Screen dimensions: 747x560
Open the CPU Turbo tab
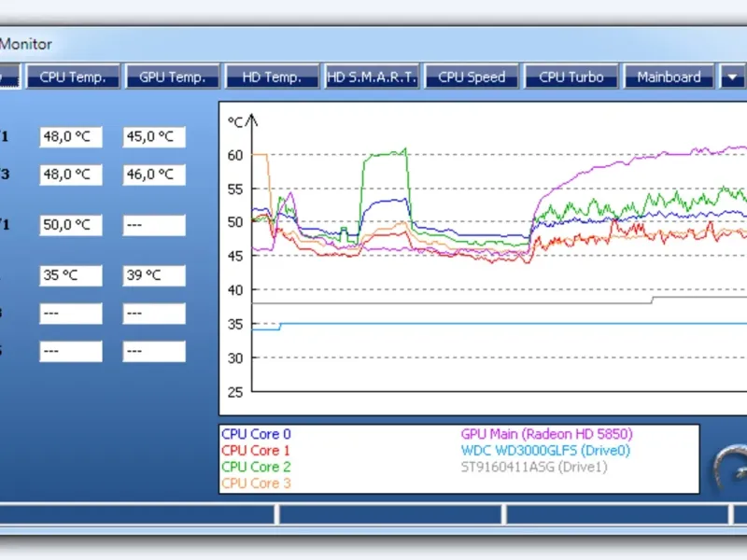[x=571, y=77]
